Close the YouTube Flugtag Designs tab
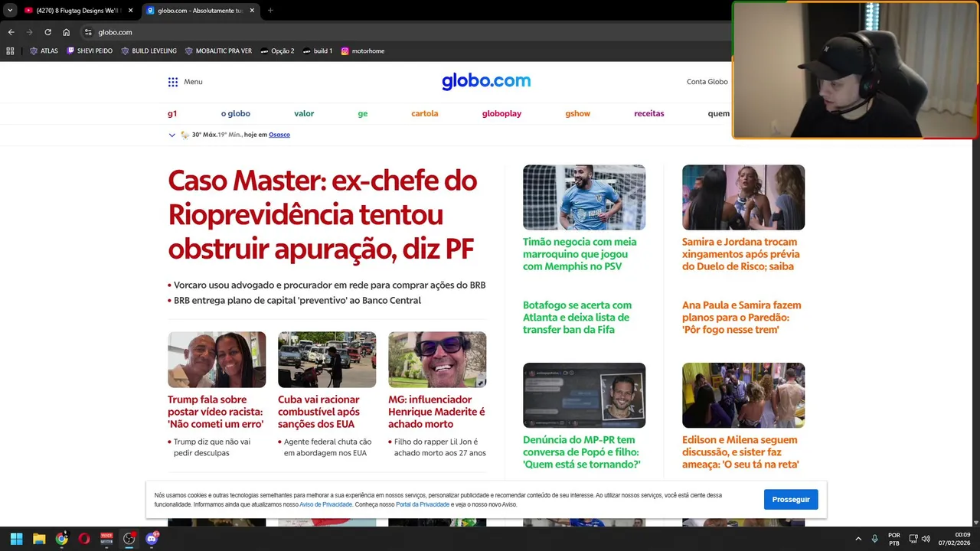980x551 pixels. pyautogui.click(x=130, y=11)
